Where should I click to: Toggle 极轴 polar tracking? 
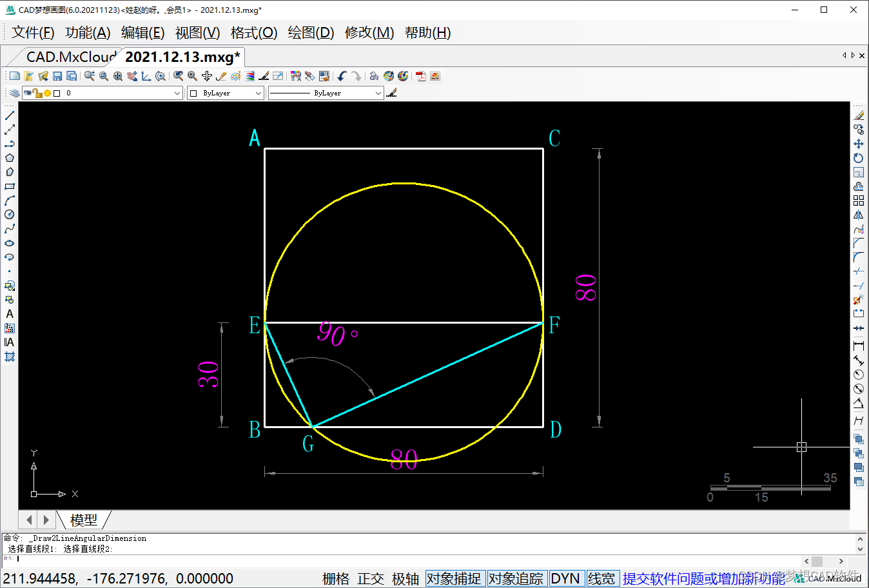coord(405,578)
